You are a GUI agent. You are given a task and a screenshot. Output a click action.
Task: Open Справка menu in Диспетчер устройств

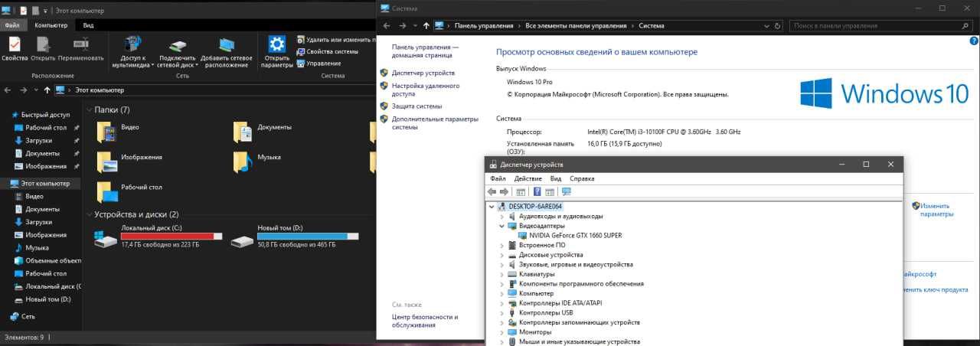[x=582, y=178]
